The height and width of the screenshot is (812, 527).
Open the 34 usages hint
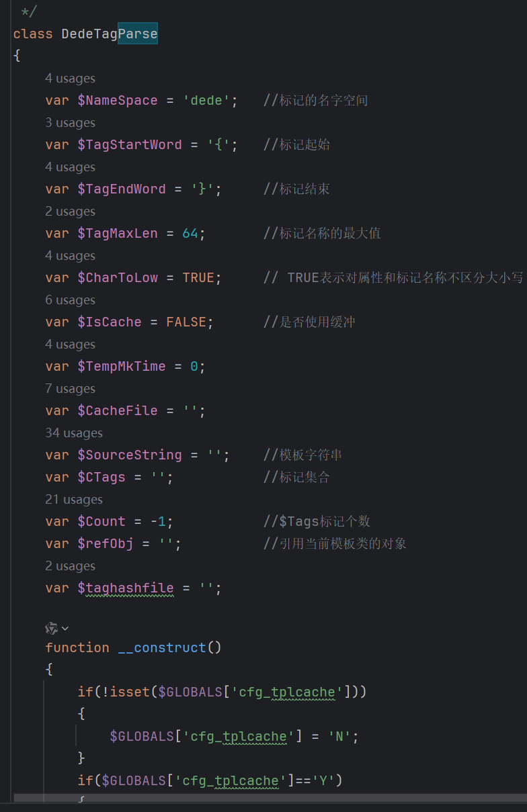[74, 433]
